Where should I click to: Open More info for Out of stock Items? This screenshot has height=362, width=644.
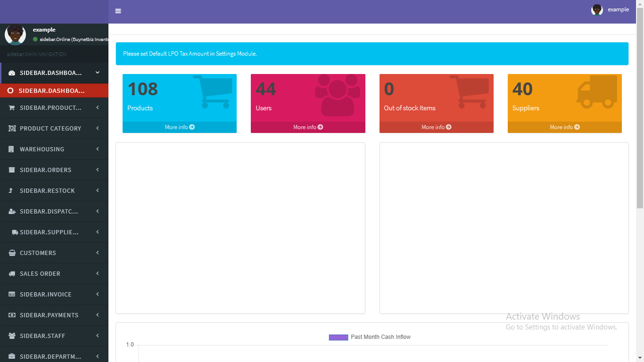click(x=436, y=127)
